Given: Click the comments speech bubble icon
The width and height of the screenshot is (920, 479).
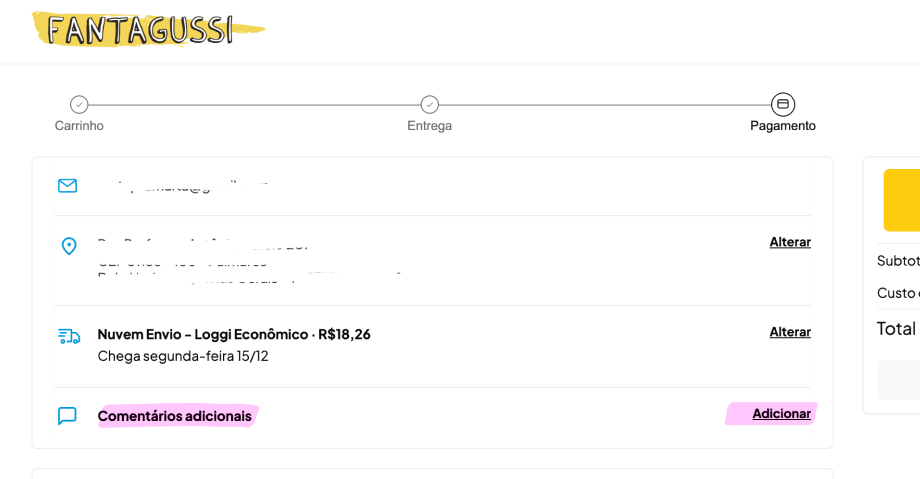Looking at the screenshot, I should (x=67, y=416).
